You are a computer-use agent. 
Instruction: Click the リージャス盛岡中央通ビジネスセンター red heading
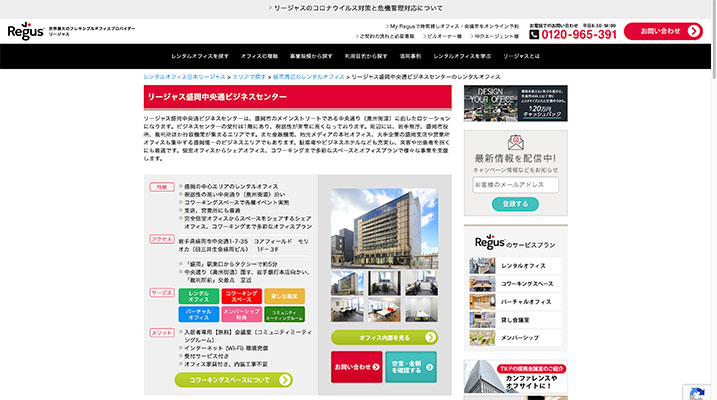298,97
